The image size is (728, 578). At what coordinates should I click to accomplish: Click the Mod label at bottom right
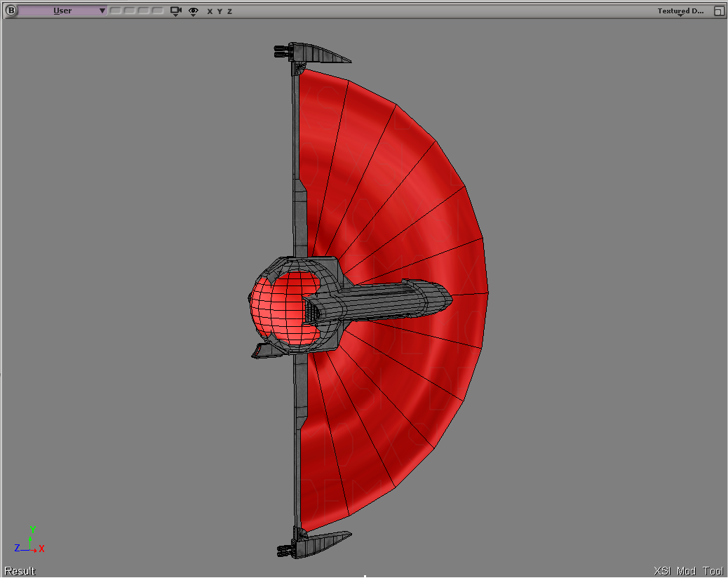pos(686,571)
